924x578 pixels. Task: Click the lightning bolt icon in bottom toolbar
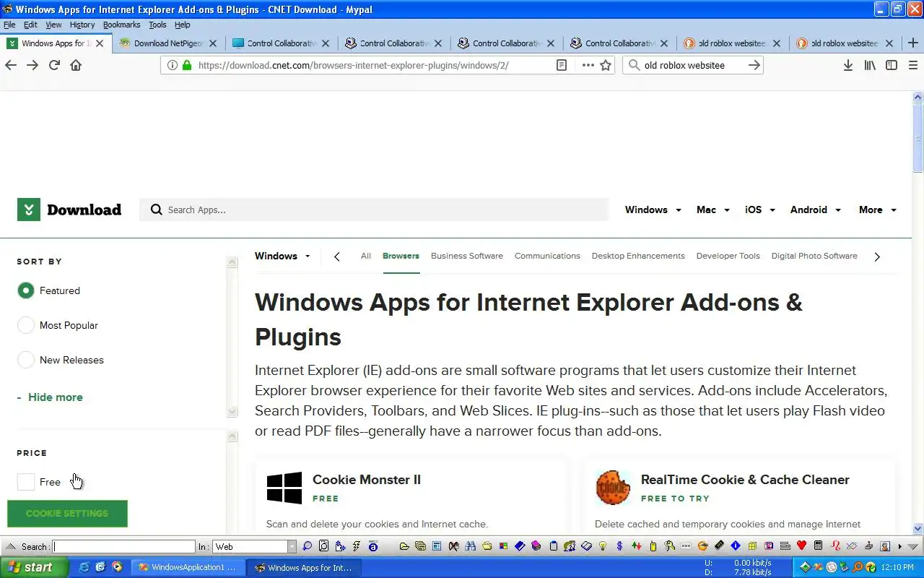click(357, 546)
